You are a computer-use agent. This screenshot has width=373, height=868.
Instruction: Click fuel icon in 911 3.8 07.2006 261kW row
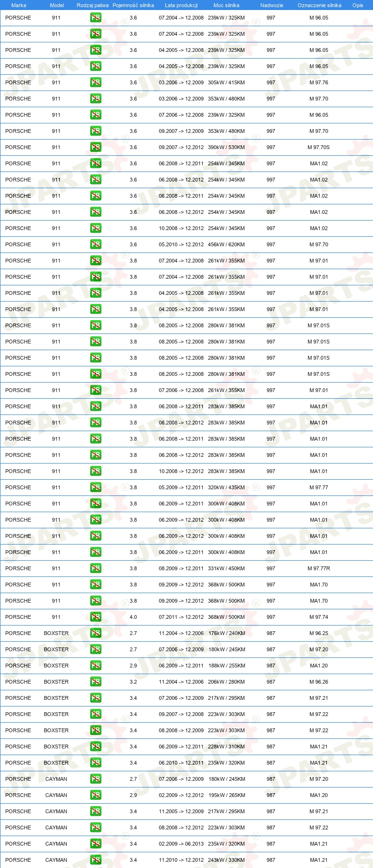click(95, 390)
